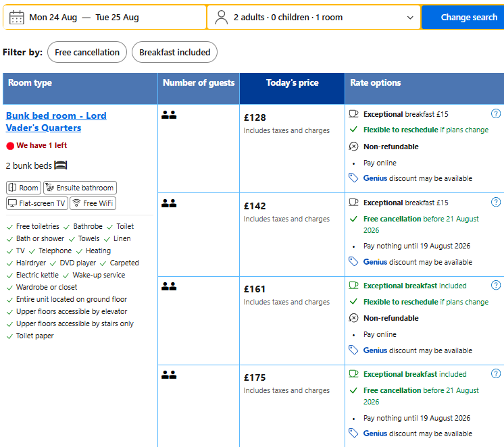This screenshot has width=504, height=447.
Task: Click the Room type column header
Action: coord(80,88)
